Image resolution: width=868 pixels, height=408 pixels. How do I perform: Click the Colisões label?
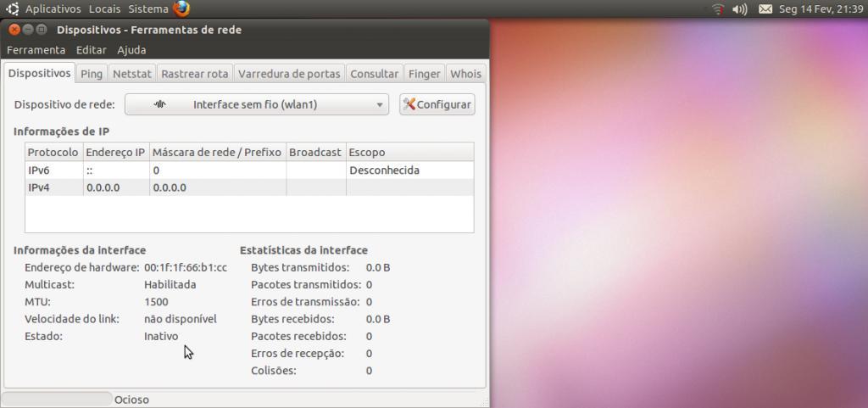pos(274,371)
